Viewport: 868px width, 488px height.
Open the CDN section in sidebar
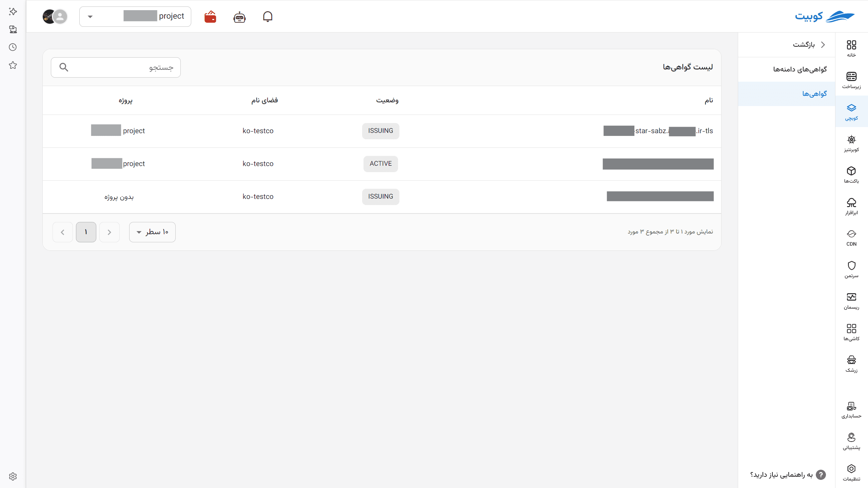(x=851, y=238)
